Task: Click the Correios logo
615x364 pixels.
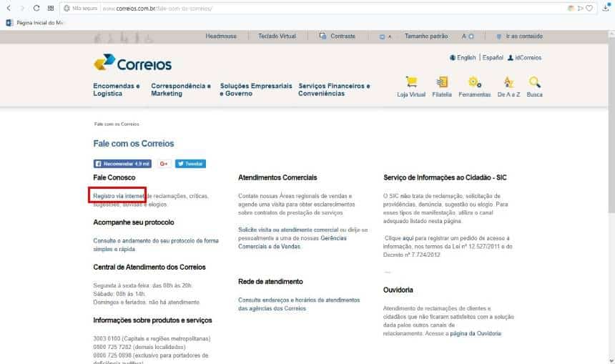Action: [132, 63]
